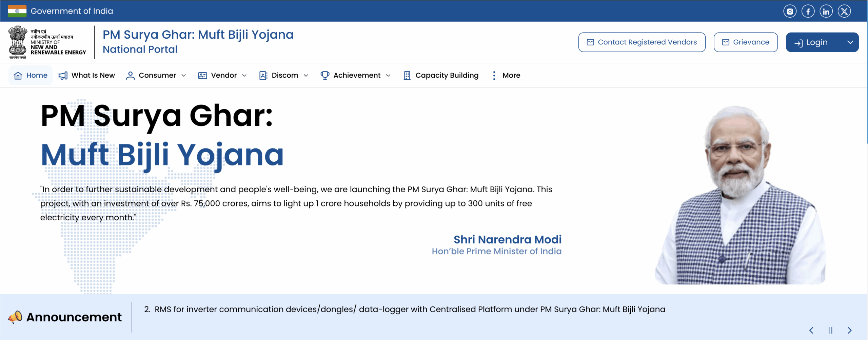868x340 pixels.
Task: Click the Grievance button
Action: [746, 42]
